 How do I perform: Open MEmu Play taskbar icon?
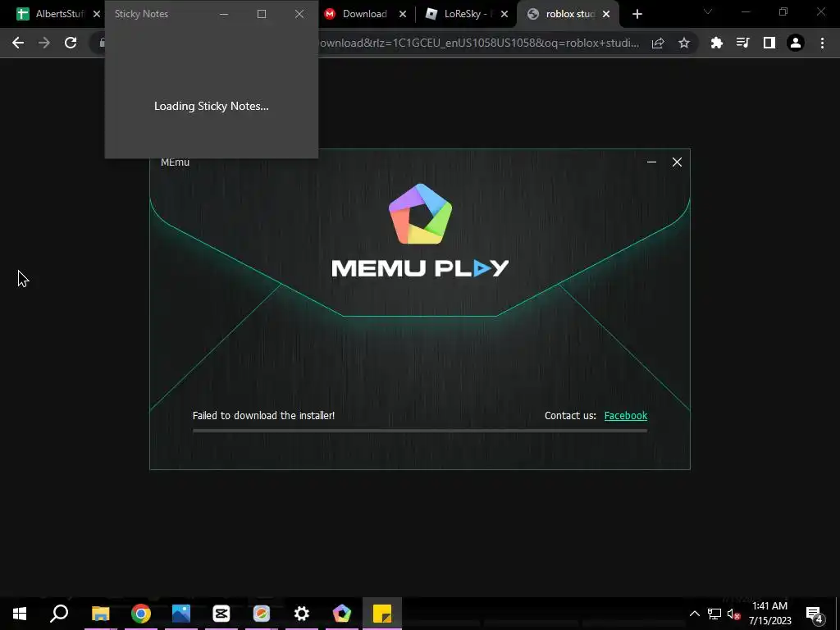click(342, 614)
